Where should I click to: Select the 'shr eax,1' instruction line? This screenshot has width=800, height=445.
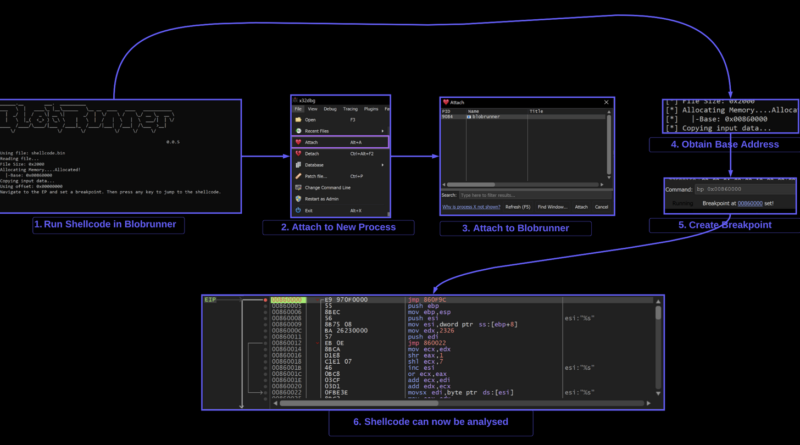coord(426,355)
